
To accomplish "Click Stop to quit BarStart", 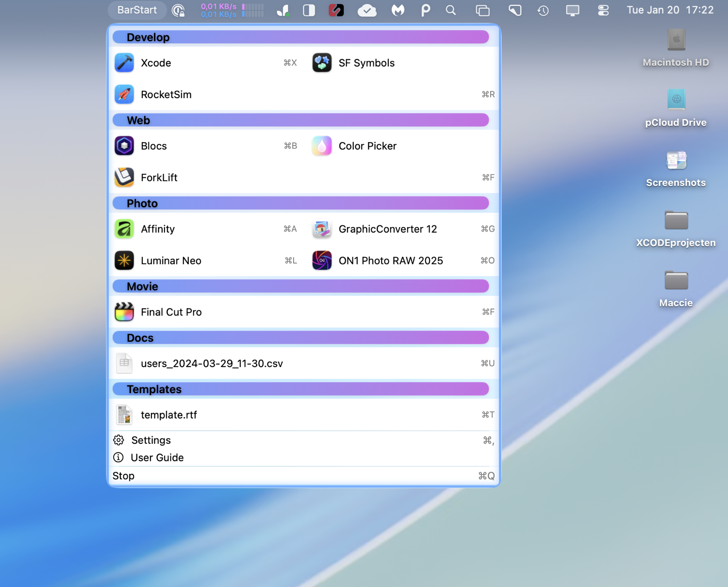I will (x=124, y=476).
